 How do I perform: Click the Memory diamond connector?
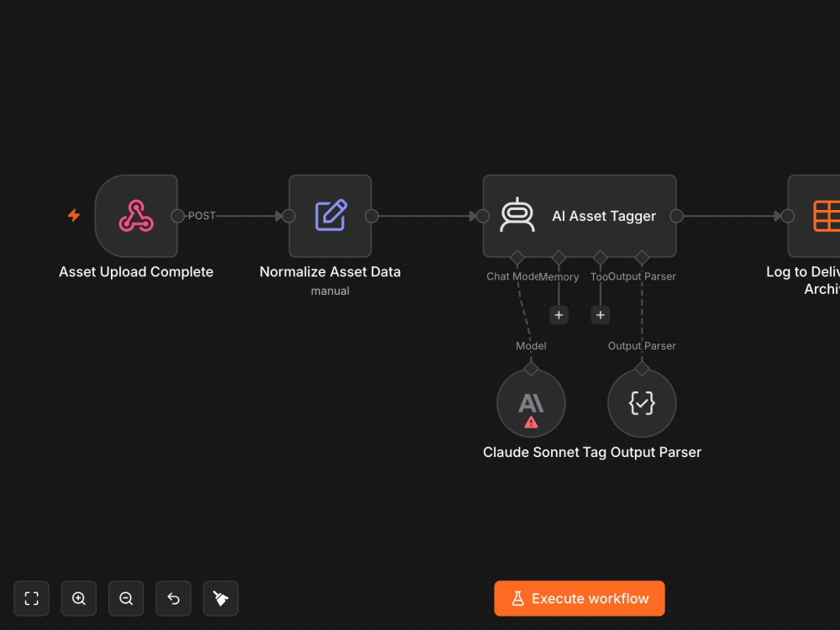click(559, 258)
